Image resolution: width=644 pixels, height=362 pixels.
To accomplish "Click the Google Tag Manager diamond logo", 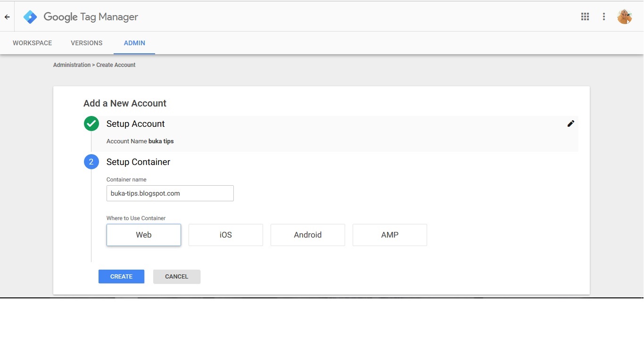I will click(30, 16).
